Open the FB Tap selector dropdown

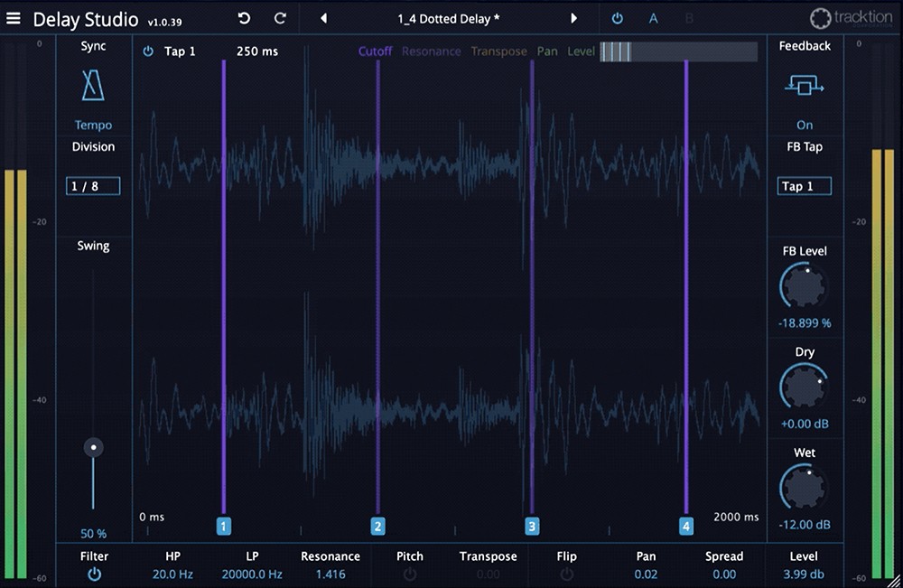[804, 186]
